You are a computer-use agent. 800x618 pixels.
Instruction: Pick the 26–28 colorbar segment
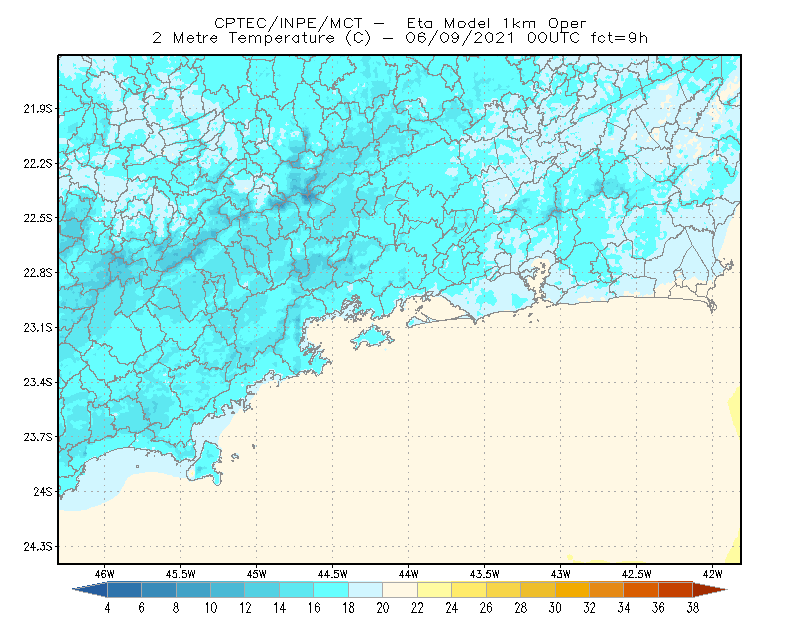coord(503,589)
